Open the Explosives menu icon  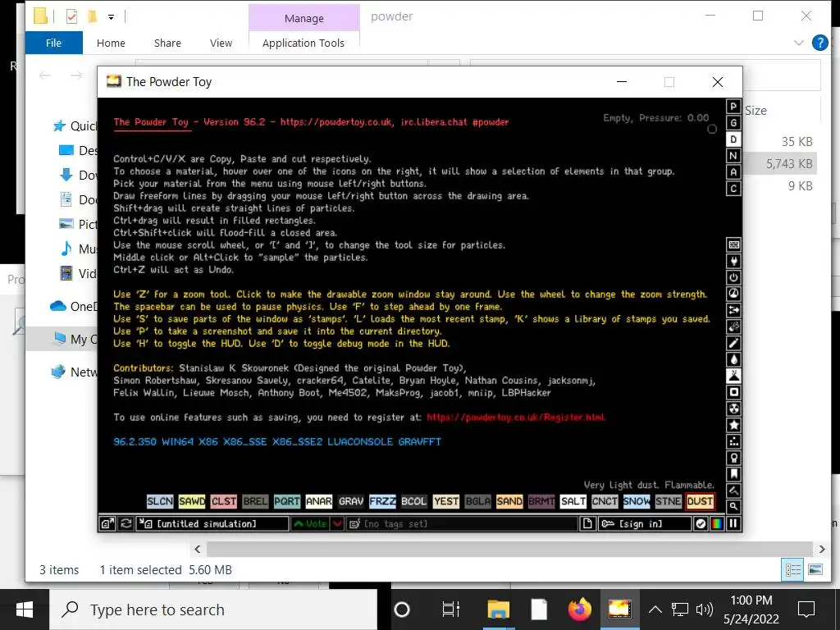tap(733, 326)
